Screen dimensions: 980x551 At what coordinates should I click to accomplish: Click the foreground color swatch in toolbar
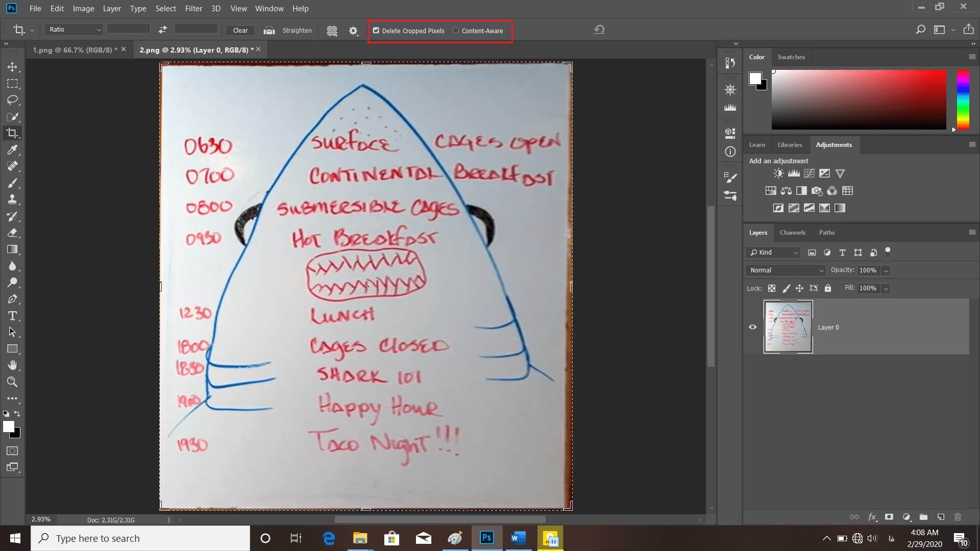point(9,427)
